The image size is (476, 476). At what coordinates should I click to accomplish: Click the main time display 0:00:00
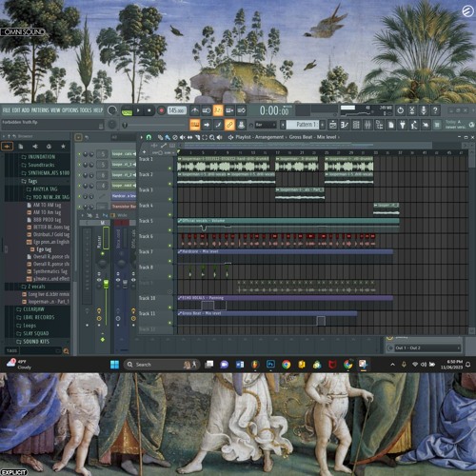tap(274, 110)
